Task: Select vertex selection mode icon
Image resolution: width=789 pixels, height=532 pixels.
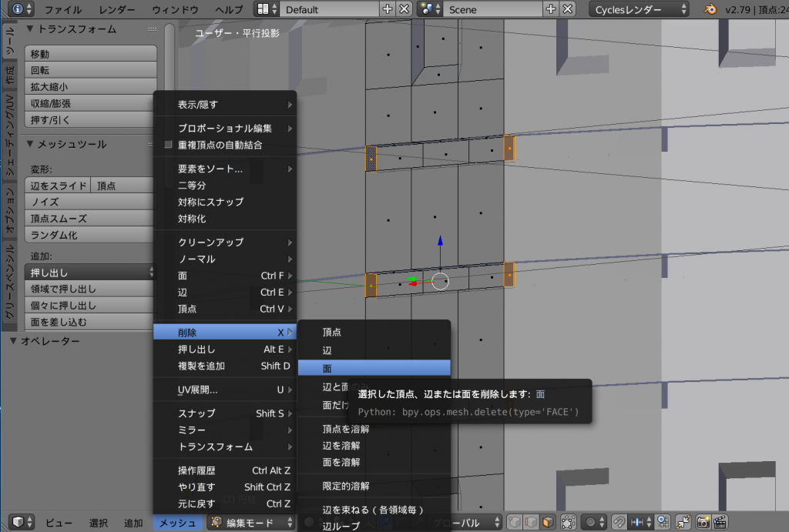Action: (514, 522)
